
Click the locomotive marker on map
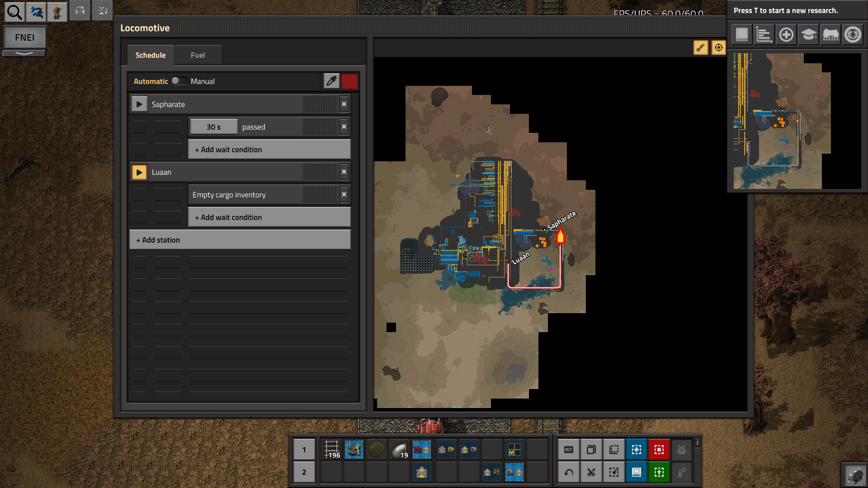coord(560,235)
